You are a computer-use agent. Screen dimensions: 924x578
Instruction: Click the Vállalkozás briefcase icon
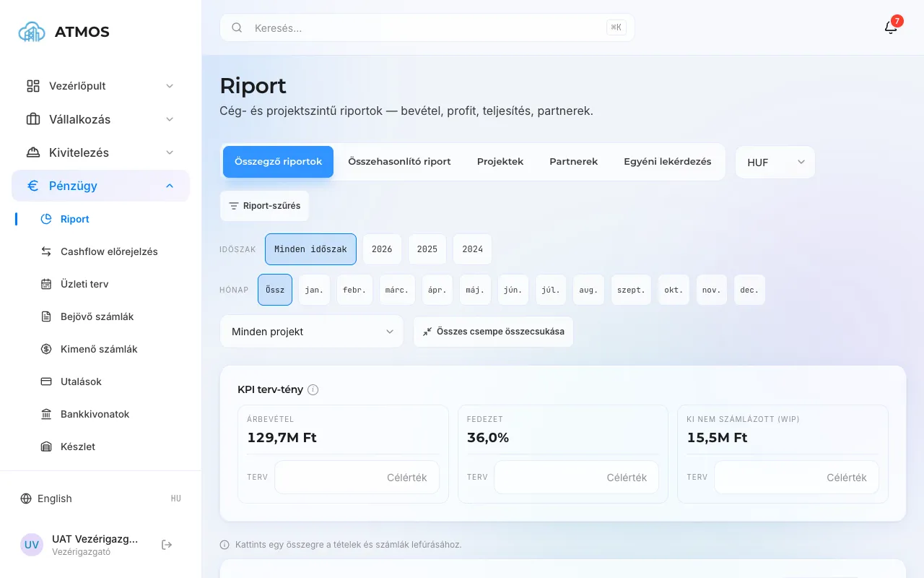(33, 119)
